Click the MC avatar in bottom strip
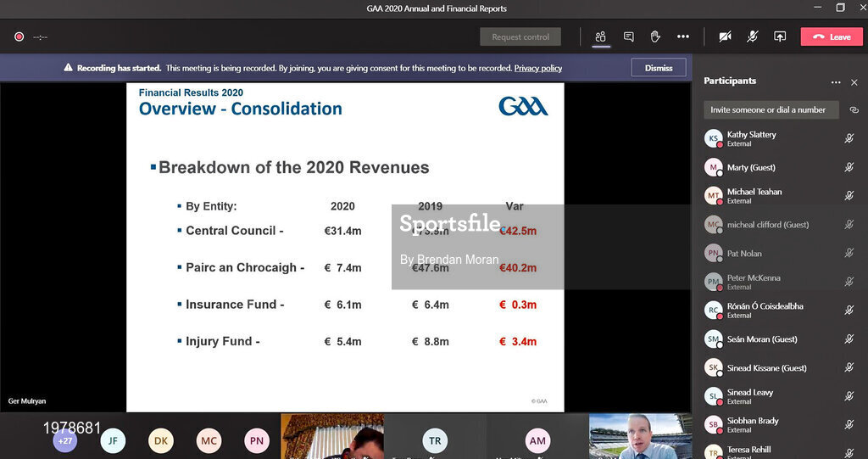The image size is (868, 459). point(209,440)
